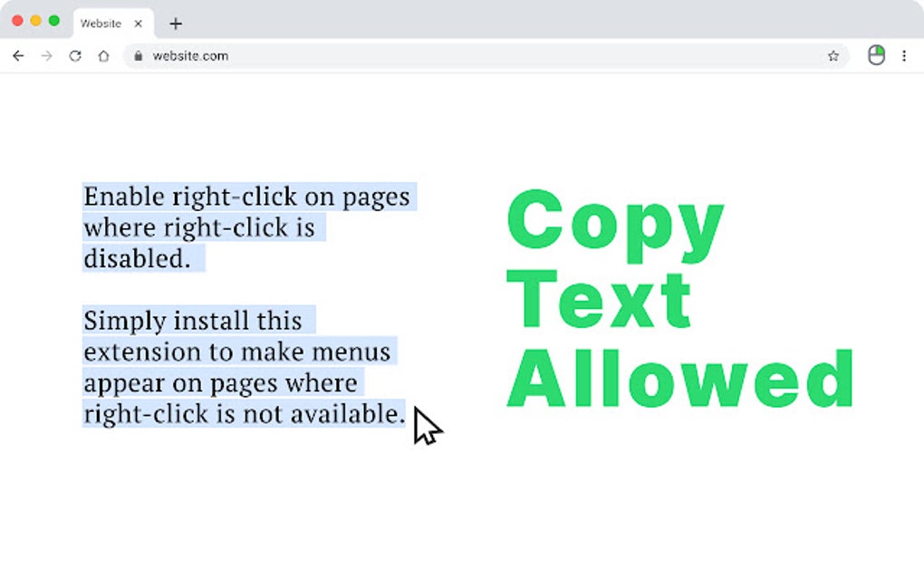The height and width of the screenshot is (578, 924).
Task: Open the three-dot browser menu
Action: point(905,55)
